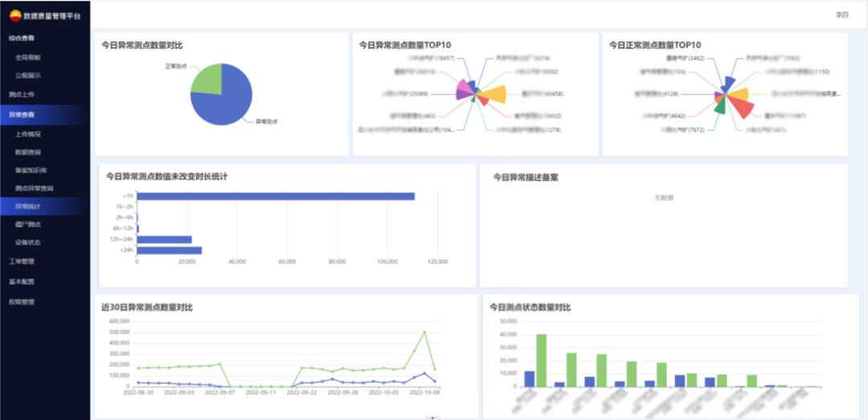
Task: Go to 上传情况 in the sidebar
Action: coord(28,134)
